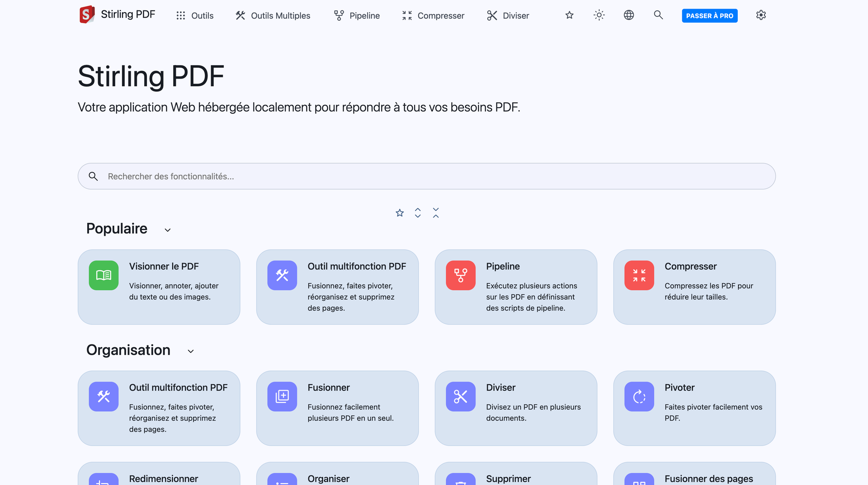Open the Pivoter rotation icon
Image resolution: width=868 pixels, height=485 pixels.
click(x=639, y=396)
